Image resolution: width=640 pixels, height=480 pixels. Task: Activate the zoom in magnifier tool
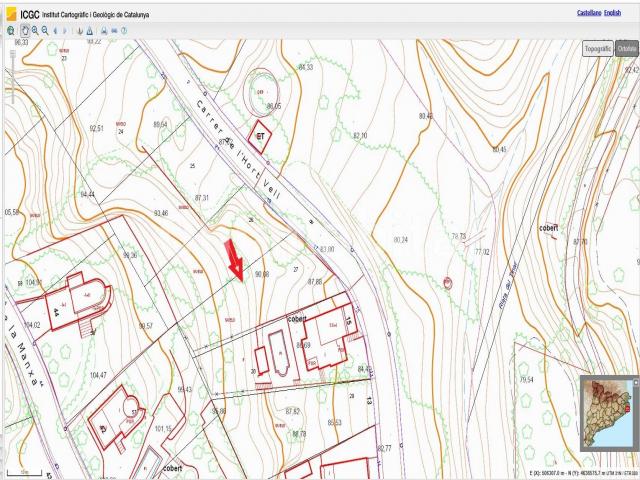pyautogui.click(x=34, y=31)
